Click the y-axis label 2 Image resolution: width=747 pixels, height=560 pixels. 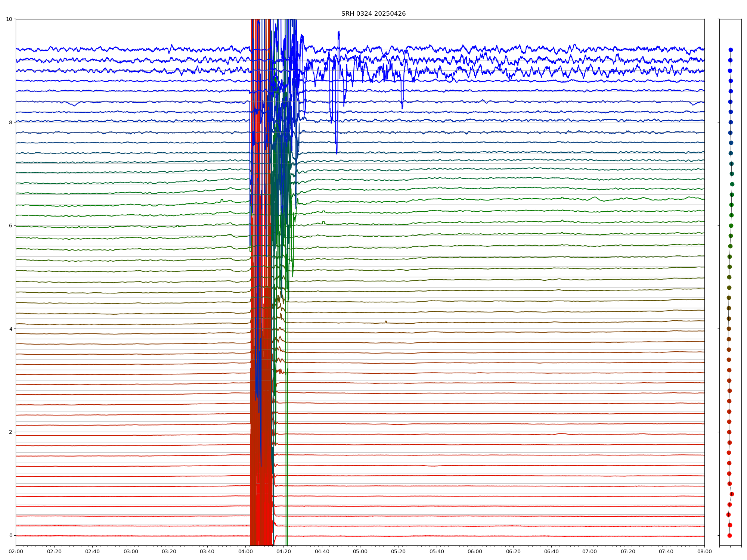tap(10, 432)
